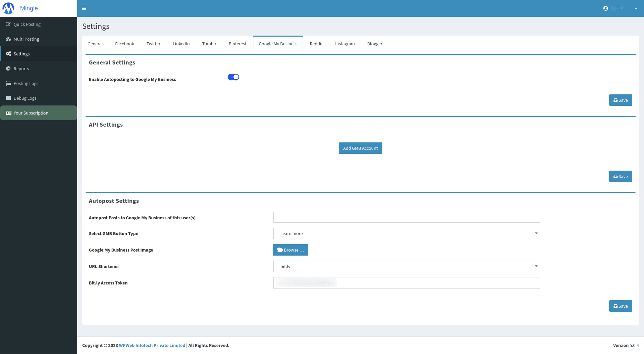Select the Settings gear in the sidebar

click(21, 54)
